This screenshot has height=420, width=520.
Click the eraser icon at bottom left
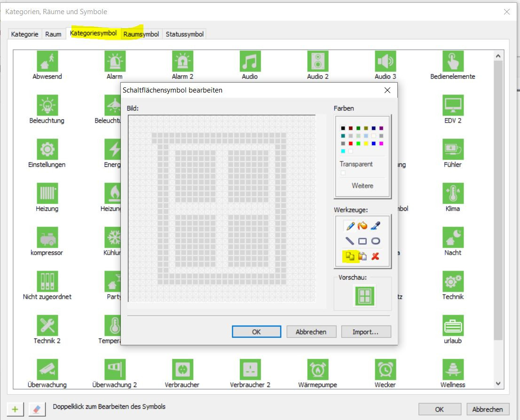click(37, 409)
